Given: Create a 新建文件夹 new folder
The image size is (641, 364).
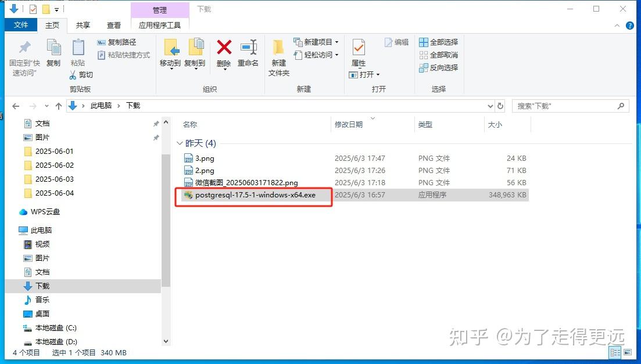Looking at the screenshot, I should click(x=279, y=58).
